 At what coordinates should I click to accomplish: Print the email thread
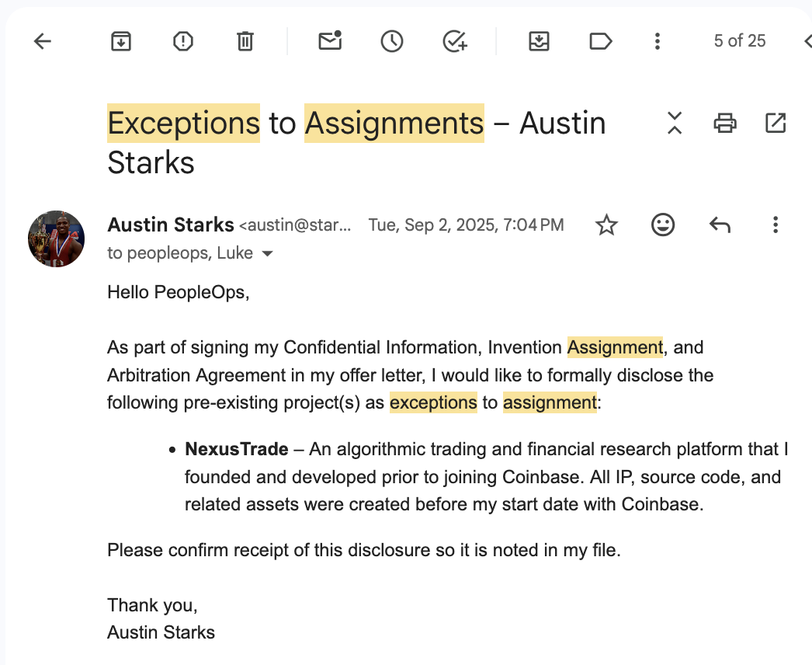click(724, 123)
